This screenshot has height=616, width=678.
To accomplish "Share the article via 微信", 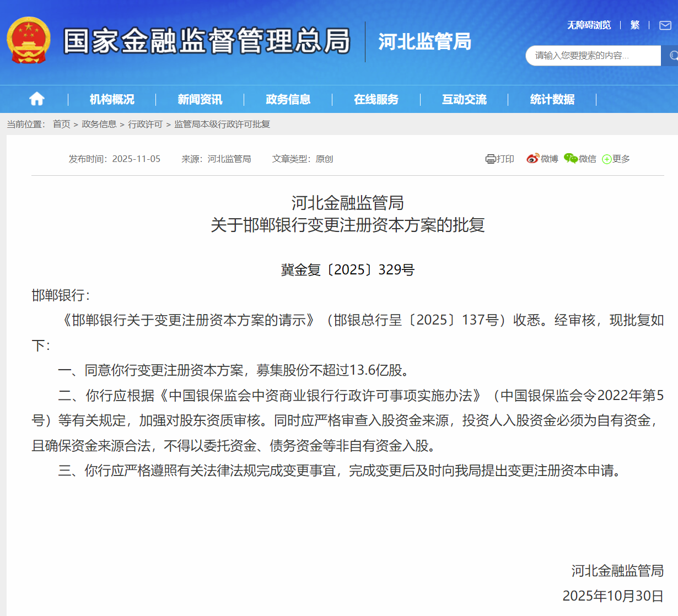I will click(580, 159).
